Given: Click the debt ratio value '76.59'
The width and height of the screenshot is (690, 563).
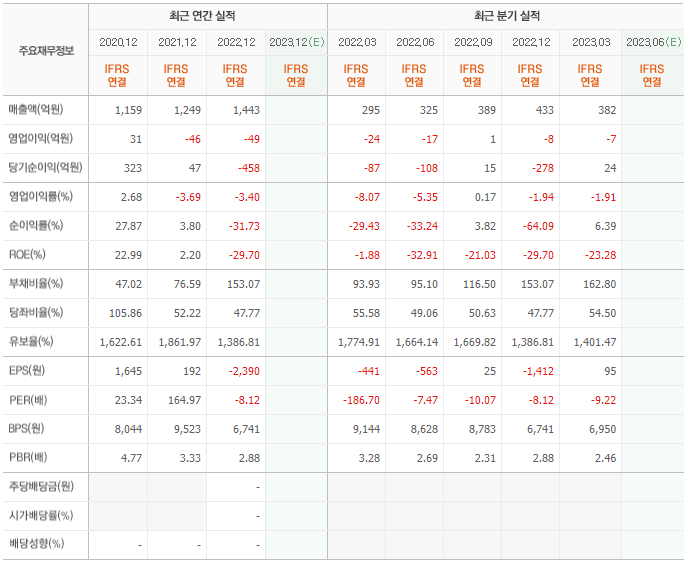Looking at the screenshot, I should [187, 284].
